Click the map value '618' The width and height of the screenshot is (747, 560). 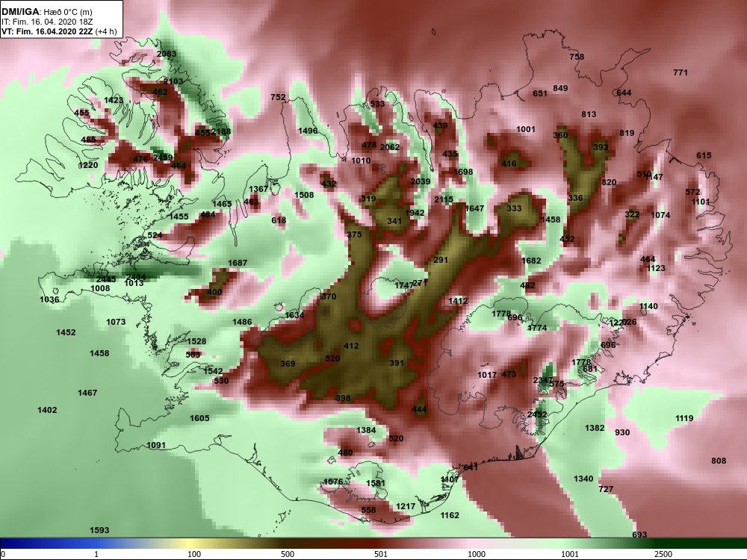tap(279, 220)
